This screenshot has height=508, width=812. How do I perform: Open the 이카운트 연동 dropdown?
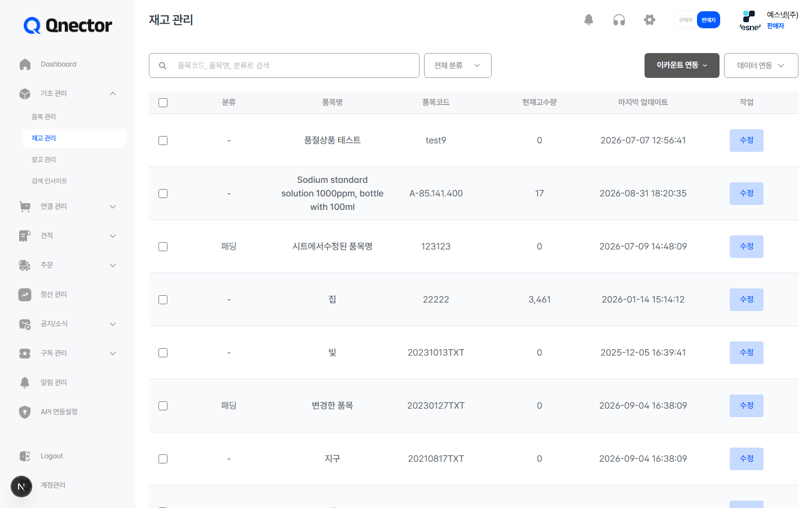point(682,65)
